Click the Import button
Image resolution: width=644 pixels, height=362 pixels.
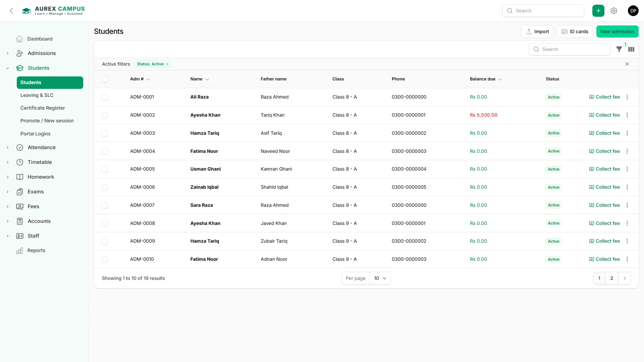click(x=537, y=32)
